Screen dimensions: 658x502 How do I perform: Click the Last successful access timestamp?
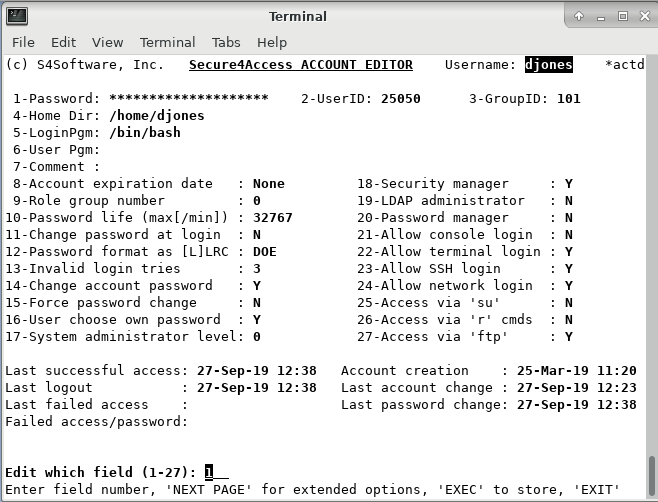pyautogui.click(x=257, y=371)
